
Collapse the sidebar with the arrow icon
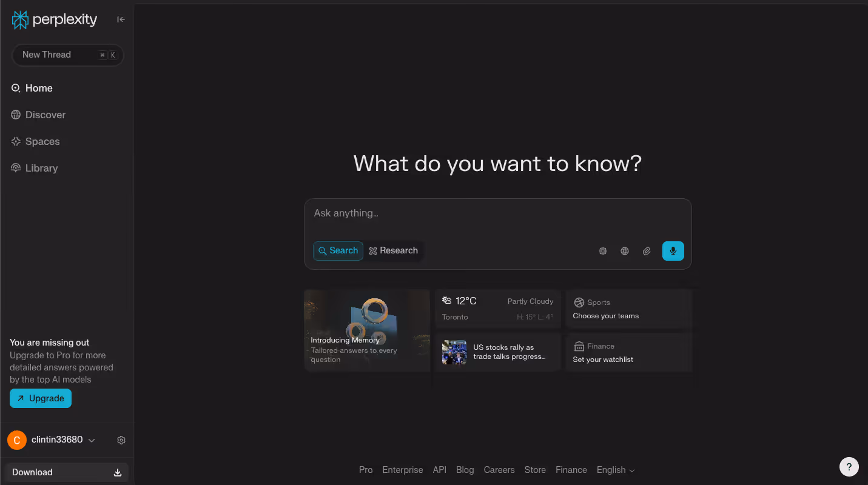tap(121, 19)
